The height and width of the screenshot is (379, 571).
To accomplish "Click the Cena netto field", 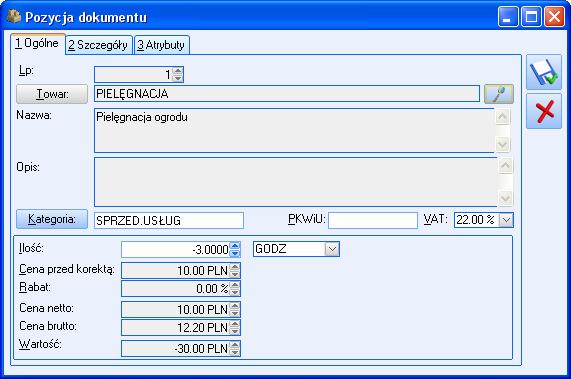I will [x=176, y=309].
